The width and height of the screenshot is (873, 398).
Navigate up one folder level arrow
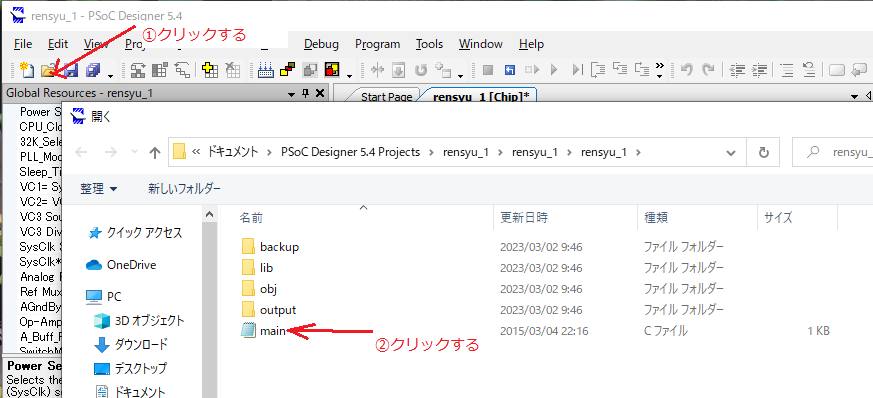point(155,152)
